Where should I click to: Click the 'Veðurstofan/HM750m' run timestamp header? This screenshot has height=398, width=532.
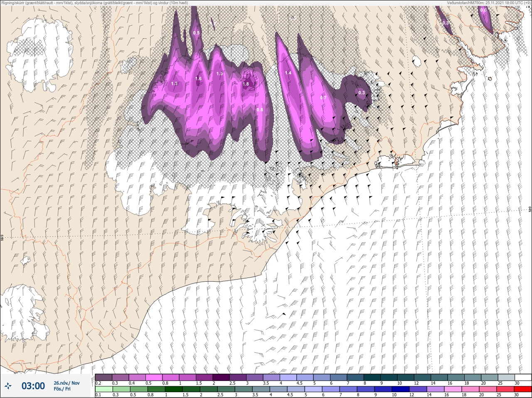(x=489, y=3)
